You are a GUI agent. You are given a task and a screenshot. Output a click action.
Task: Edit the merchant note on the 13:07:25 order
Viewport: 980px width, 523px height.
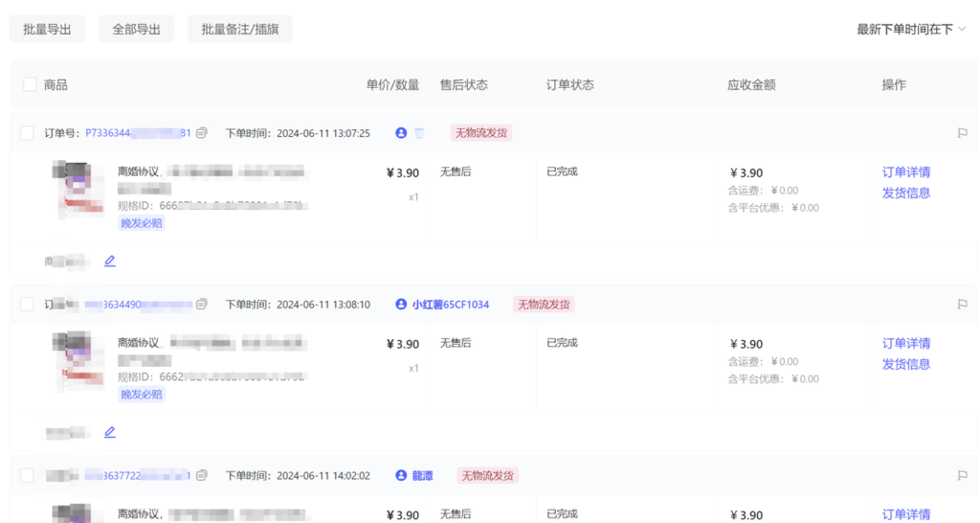point(110,261)
